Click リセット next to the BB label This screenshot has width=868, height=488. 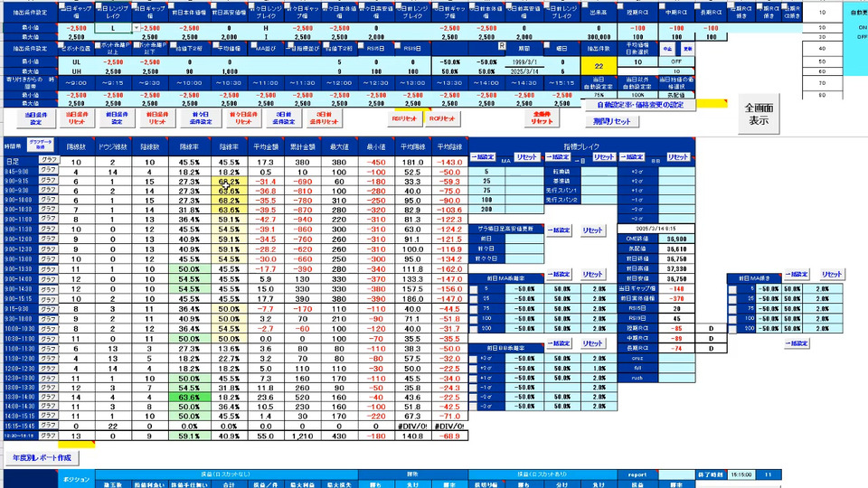677,157
